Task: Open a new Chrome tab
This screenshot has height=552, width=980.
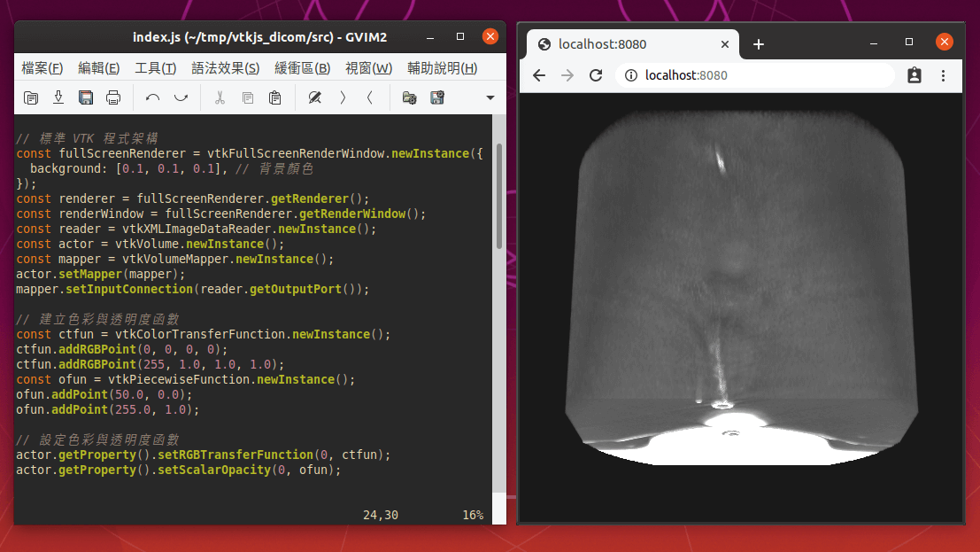Action: pyautogui.click(x=759, y=44)
